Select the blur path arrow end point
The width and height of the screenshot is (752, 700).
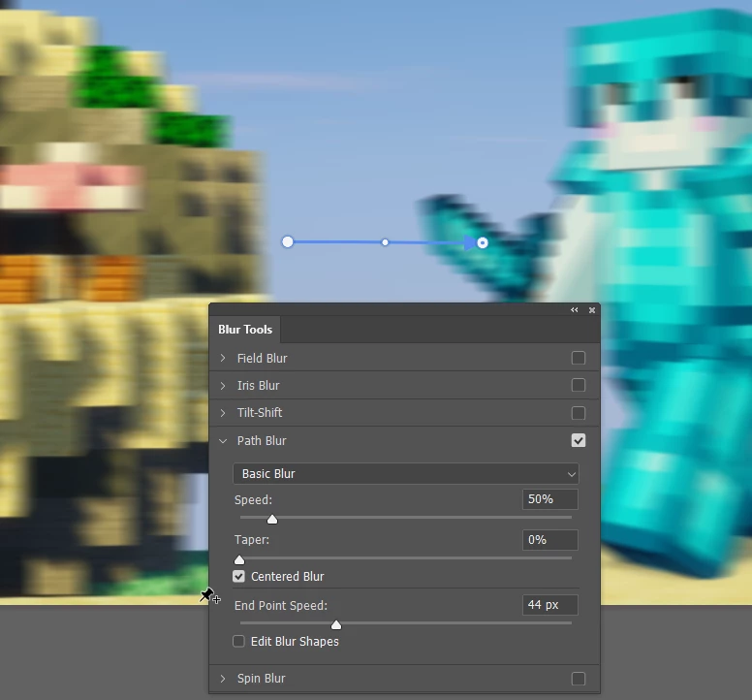(x=482, y=242)
